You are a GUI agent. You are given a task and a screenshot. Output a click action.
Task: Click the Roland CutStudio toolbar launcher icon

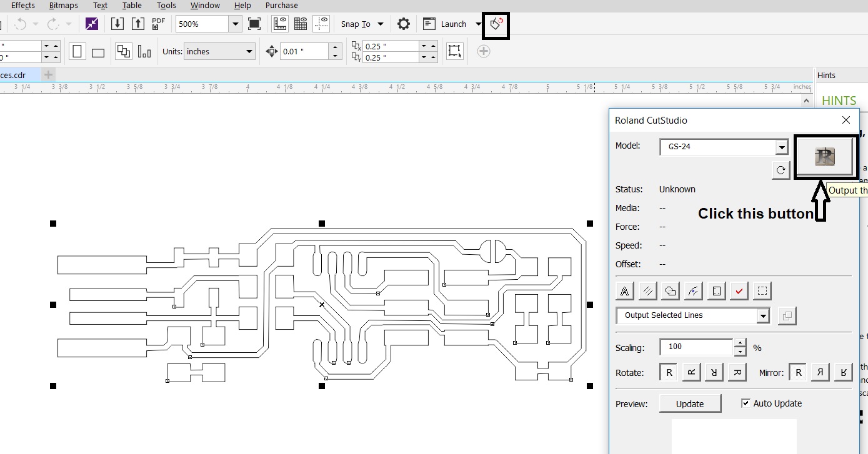click(496, 24)
